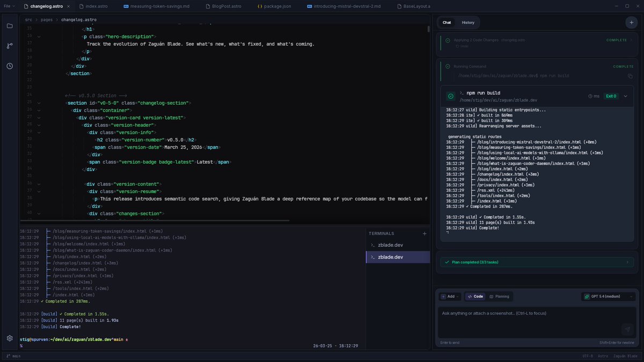Click the Zaguán Blade status bar label
This screenshot has width=644, height=362.
tap(625, 356)
